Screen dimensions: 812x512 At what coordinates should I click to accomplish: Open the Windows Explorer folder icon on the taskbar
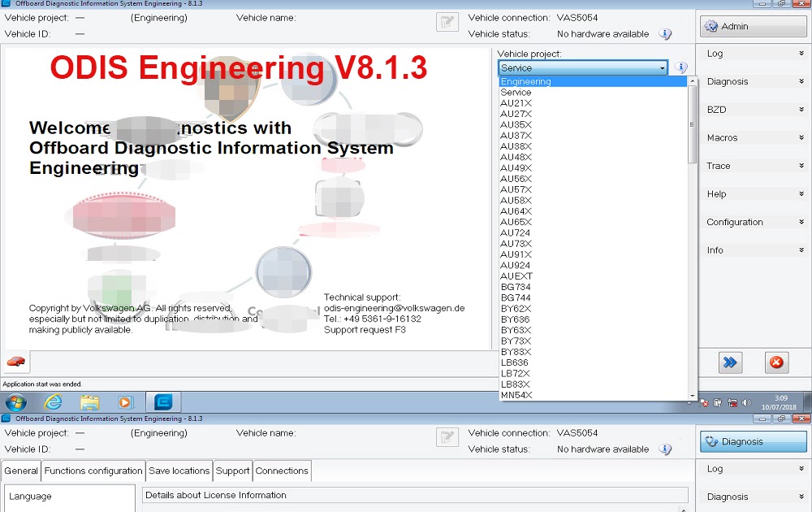coord(89,402)
